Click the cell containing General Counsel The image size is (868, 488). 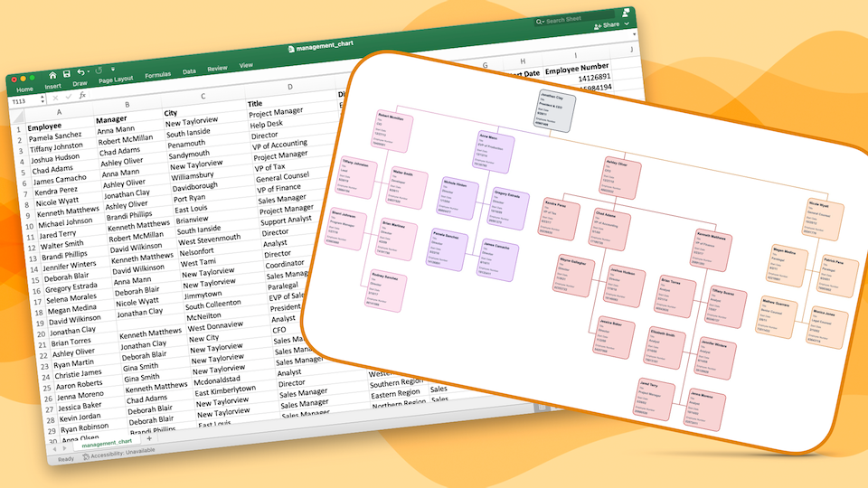297,176
